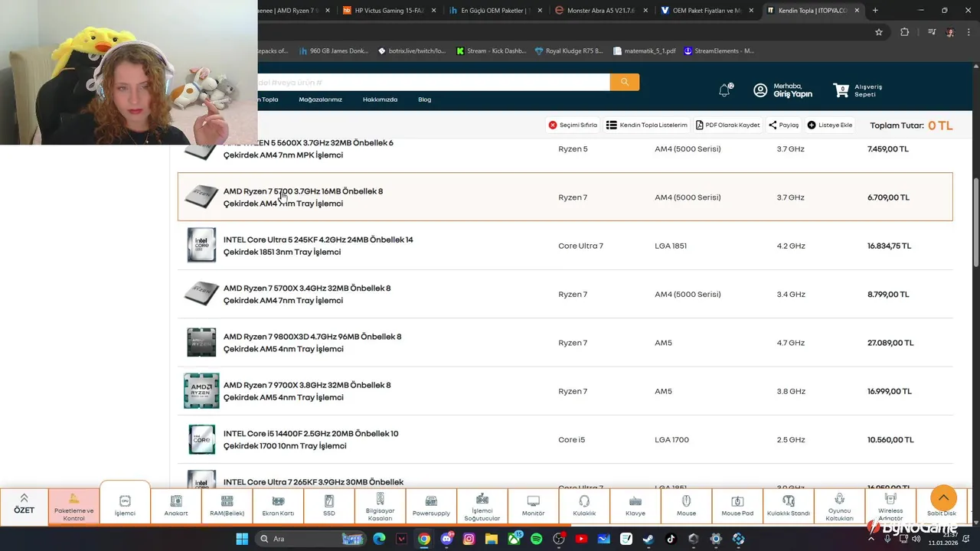Viewport: 980px width, 551px height.
Task: Open the Anakart category in bottom bar
Action: [176, 506]
